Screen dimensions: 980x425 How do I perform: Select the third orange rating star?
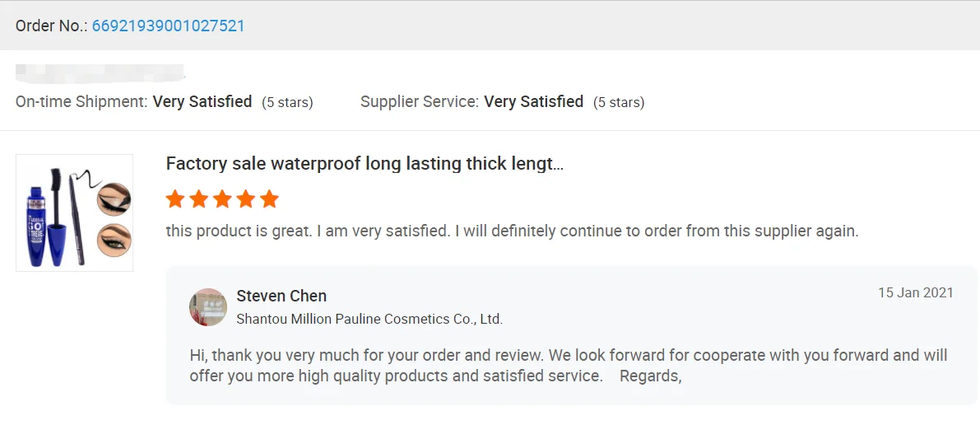click(222, 199)
